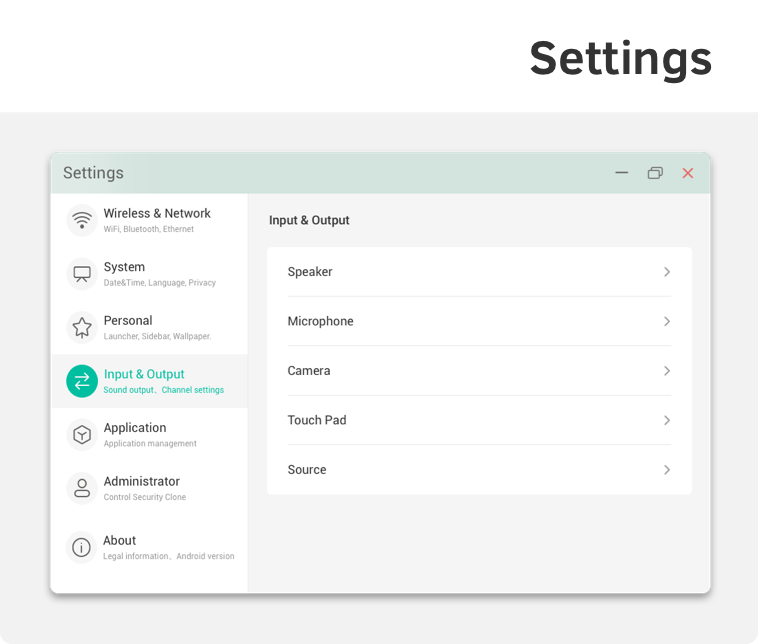The width and height of the screenshot is (780, 644).
Task: Click the Wi-Fi icon for Wireless & Network
Action: [x=82, y=220]
